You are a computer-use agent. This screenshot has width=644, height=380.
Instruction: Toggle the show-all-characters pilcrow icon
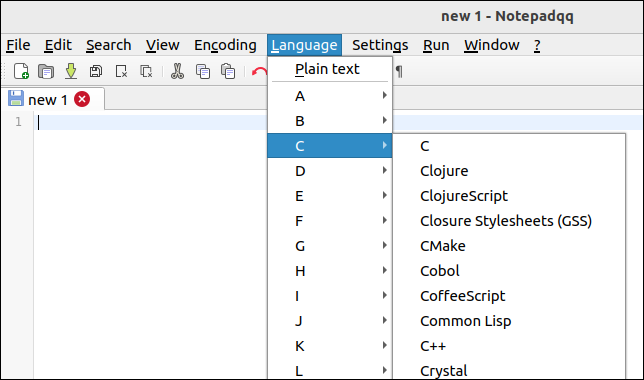(399, 71)
